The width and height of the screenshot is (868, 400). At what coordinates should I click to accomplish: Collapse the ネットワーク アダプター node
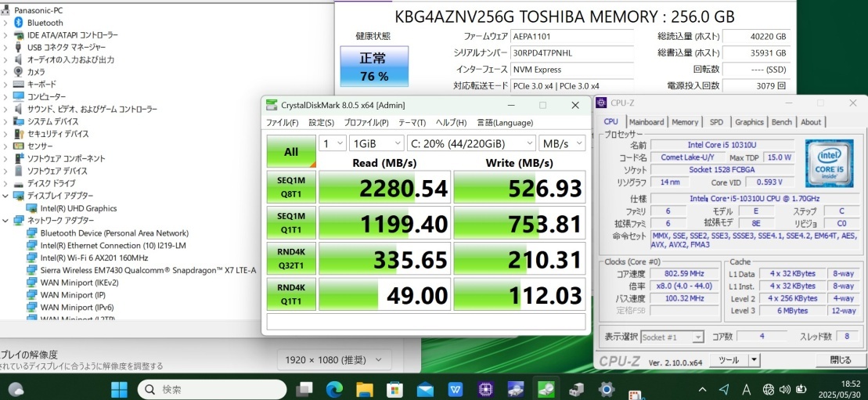pos(5,221)
